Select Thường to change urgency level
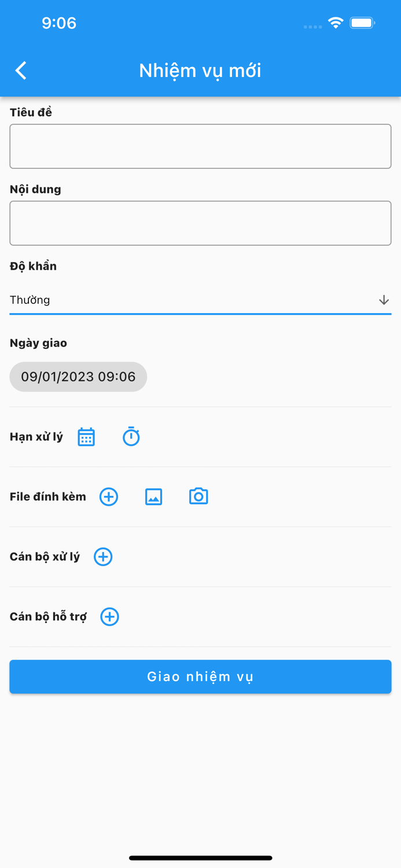 25,300
